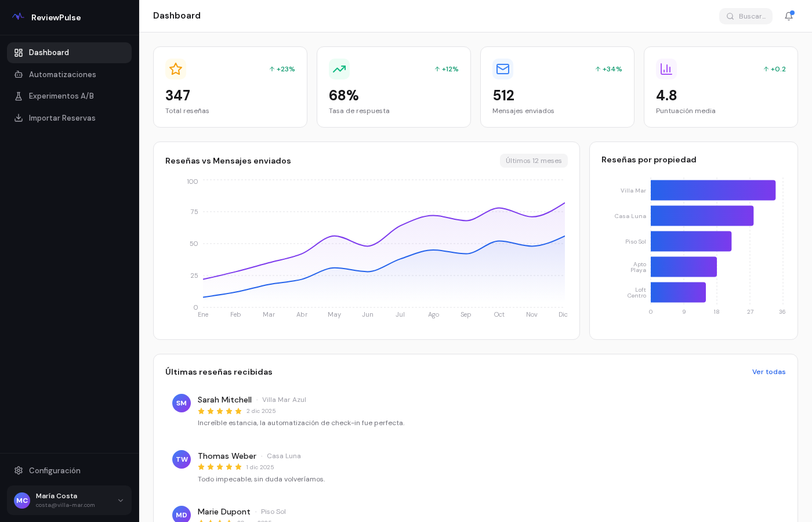Select the MC avatar at the bottom
This screenshot has width=812, height=522.
point(22,501)
